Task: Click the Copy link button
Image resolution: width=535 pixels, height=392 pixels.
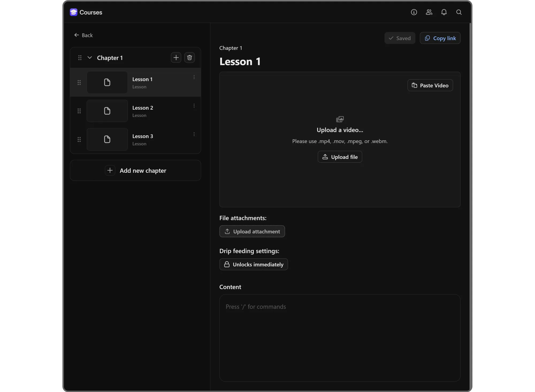Action: click(x=440, y=38)
